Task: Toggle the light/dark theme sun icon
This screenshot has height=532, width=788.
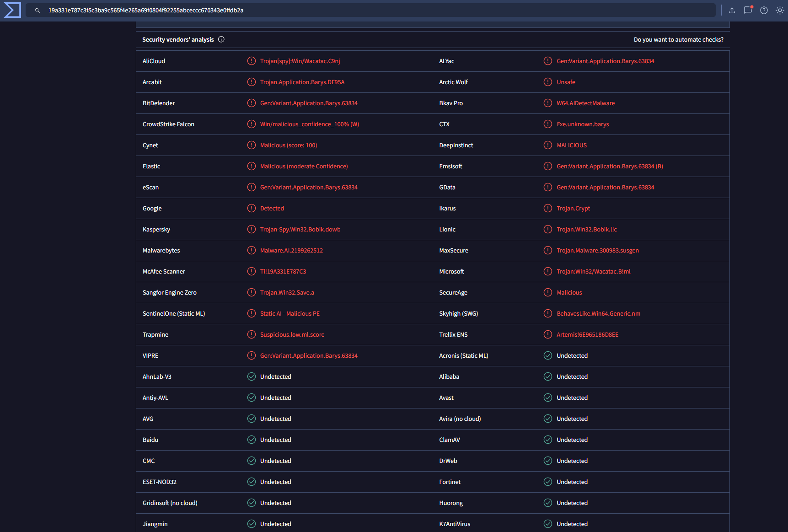Action: coord(780,10)
